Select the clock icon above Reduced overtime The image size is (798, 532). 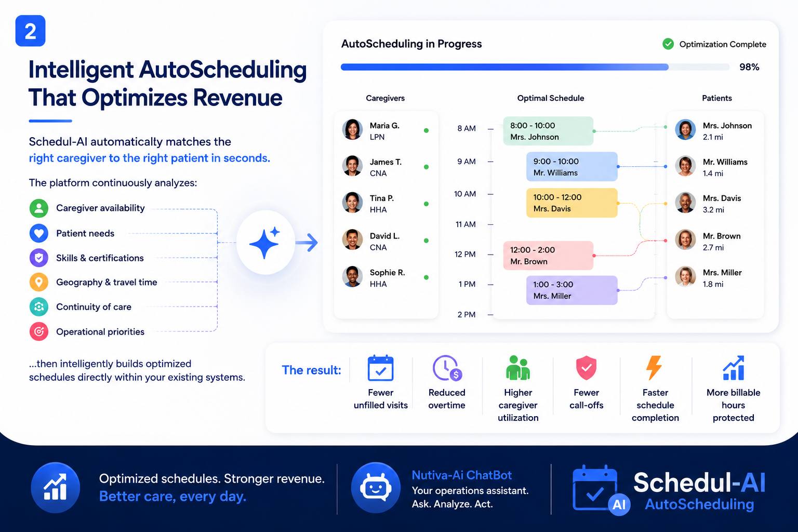point(447,368)
